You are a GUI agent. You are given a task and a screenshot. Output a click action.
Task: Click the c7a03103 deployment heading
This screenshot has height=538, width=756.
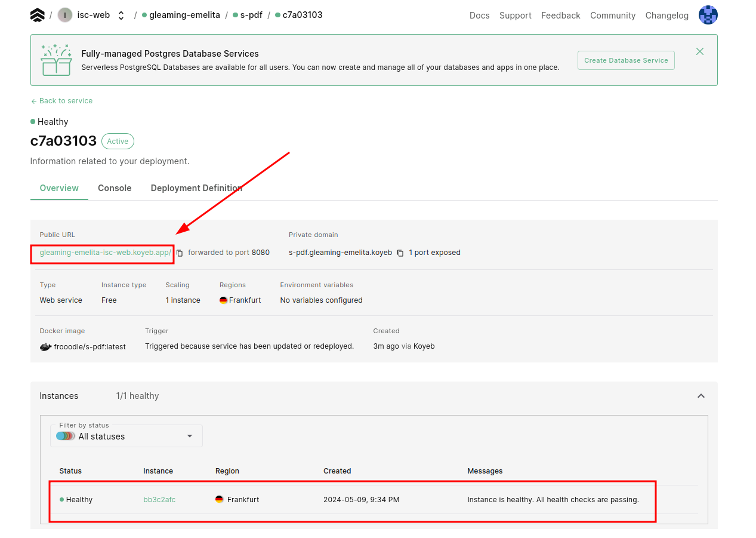pyautogui.click(x=63, y=141)
